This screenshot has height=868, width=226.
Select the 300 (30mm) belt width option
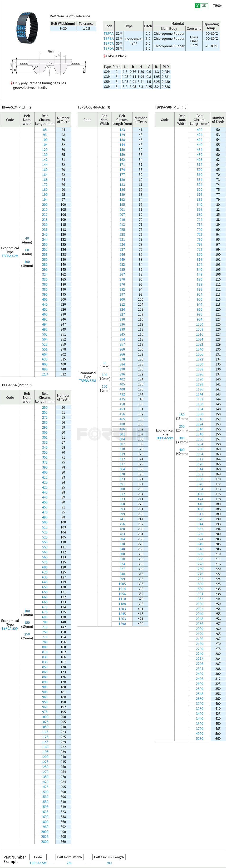[x=182, y=440]
